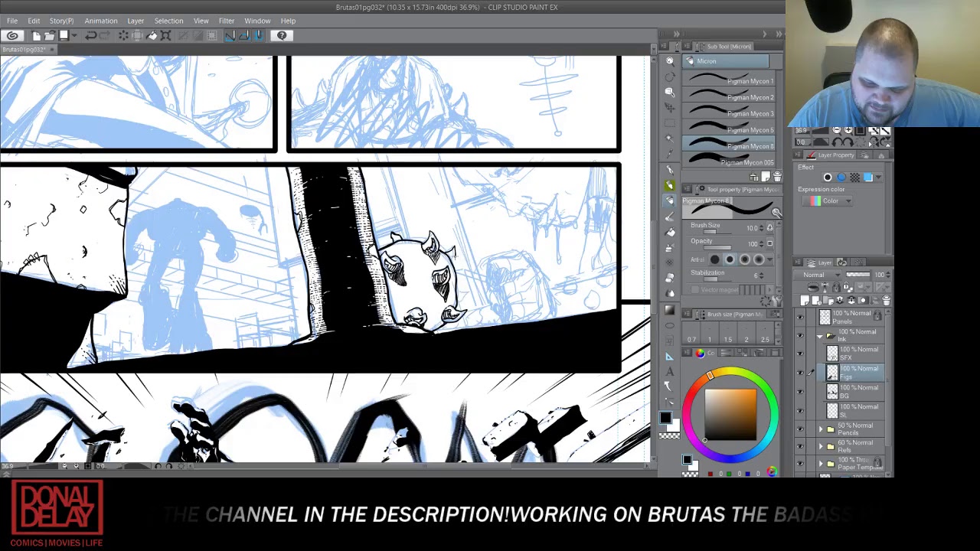Select the Ruler tool icon

pyautogui.click(x=670, y=356)
